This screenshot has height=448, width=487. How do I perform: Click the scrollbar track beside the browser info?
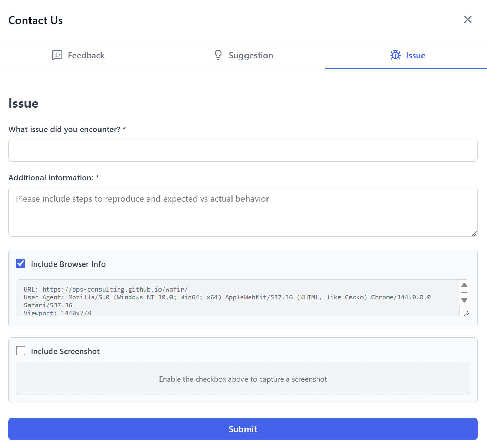(464, 293)
